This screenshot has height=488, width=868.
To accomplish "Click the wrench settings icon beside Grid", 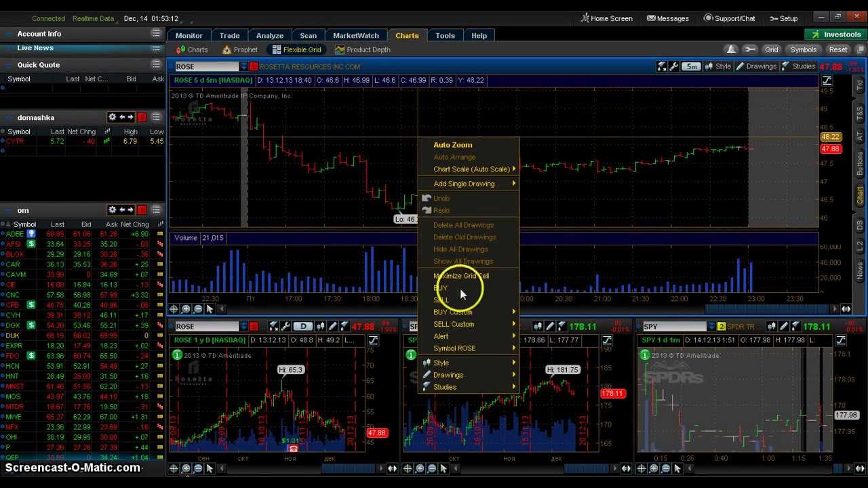I will pos(749,49).
